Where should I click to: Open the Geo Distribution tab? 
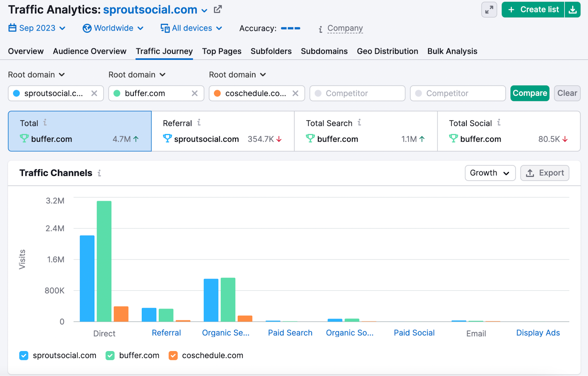387,51
